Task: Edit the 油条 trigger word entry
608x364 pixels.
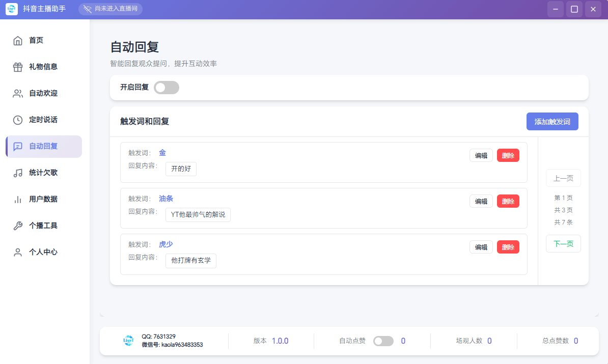Action: 481,201
